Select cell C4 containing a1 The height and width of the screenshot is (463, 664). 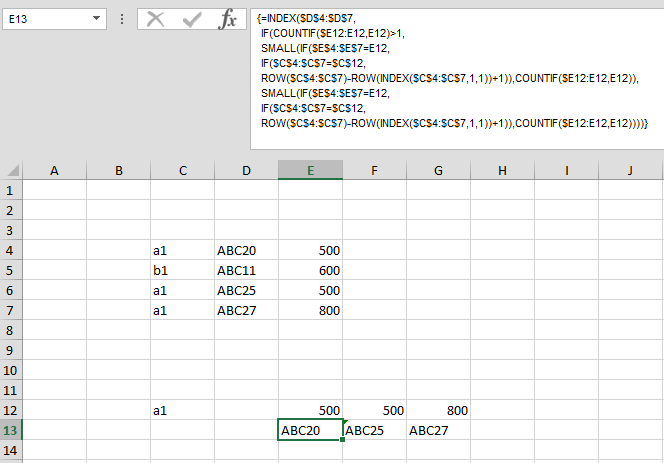click(x=183, y=250)
